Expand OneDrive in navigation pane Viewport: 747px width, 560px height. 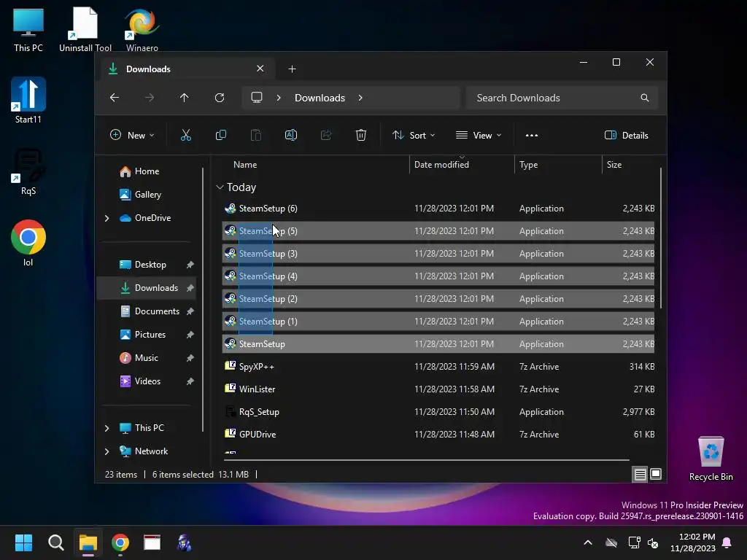pyautogui.click(x=107, y=218)
